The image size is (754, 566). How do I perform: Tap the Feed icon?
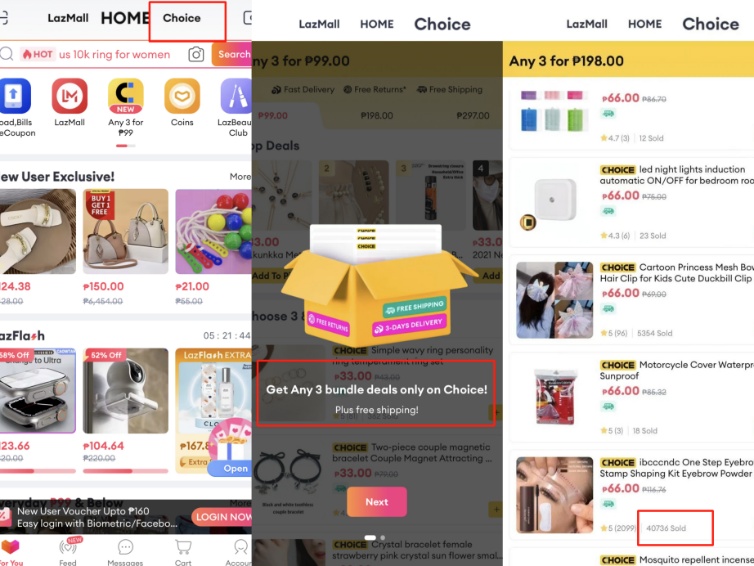tap(68, 552)
